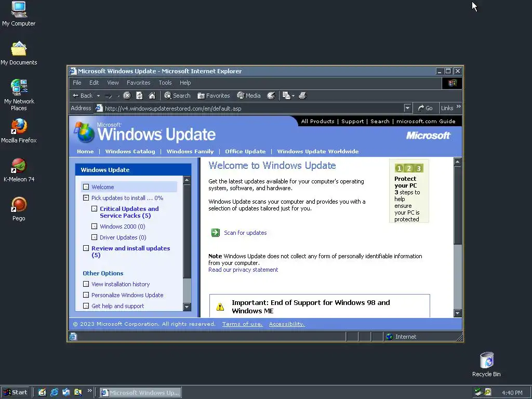Screen dimensions: 532x399
Task: Select Windows 2000 (0) in the sidebar
Action: 122,227
